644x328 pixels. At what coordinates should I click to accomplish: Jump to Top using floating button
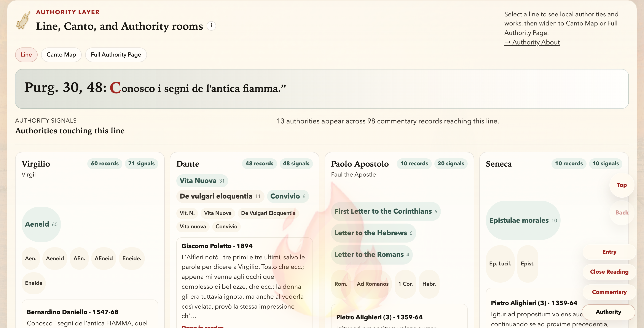622,185
